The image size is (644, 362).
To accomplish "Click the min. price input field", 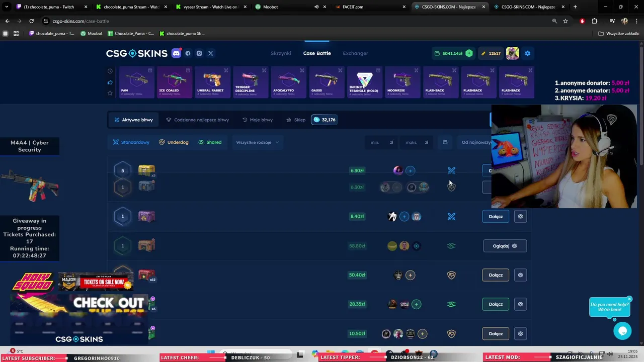I will (381, 142).
